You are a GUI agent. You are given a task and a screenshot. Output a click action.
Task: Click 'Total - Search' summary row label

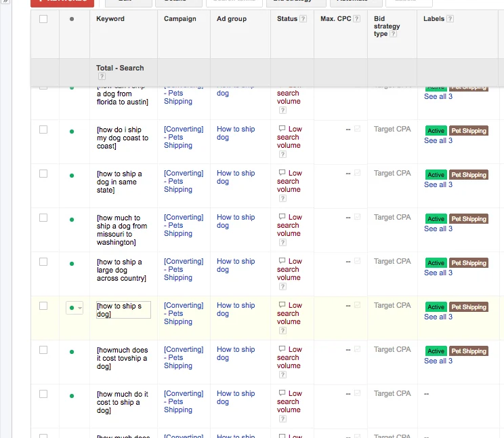tap(120, 68)
